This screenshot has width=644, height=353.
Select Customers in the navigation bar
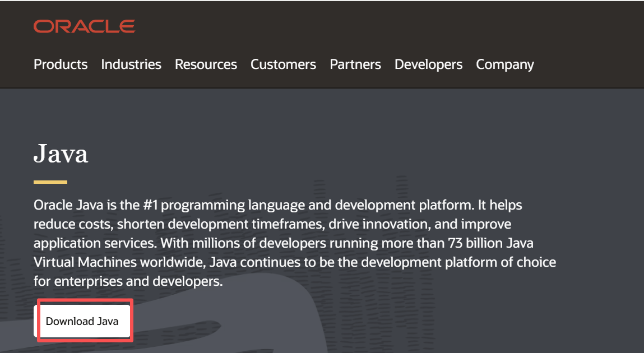pos(284,64)
